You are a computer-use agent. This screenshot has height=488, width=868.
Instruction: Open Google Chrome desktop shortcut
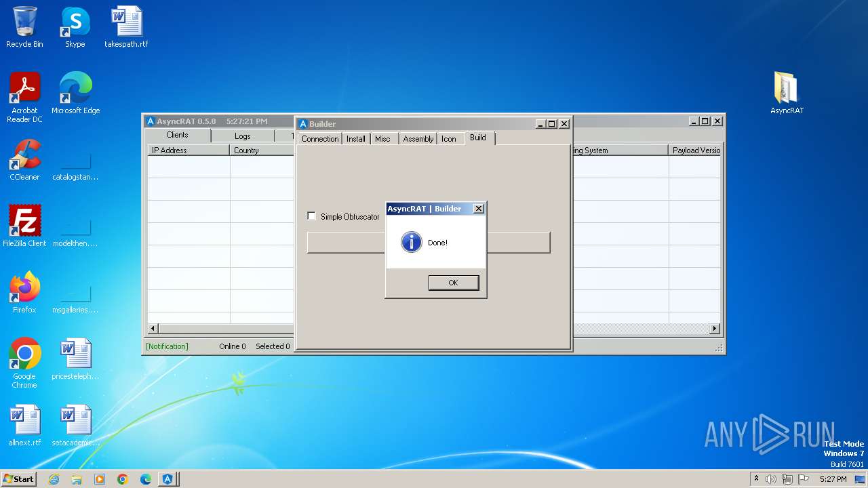click(x=24, y=363)
